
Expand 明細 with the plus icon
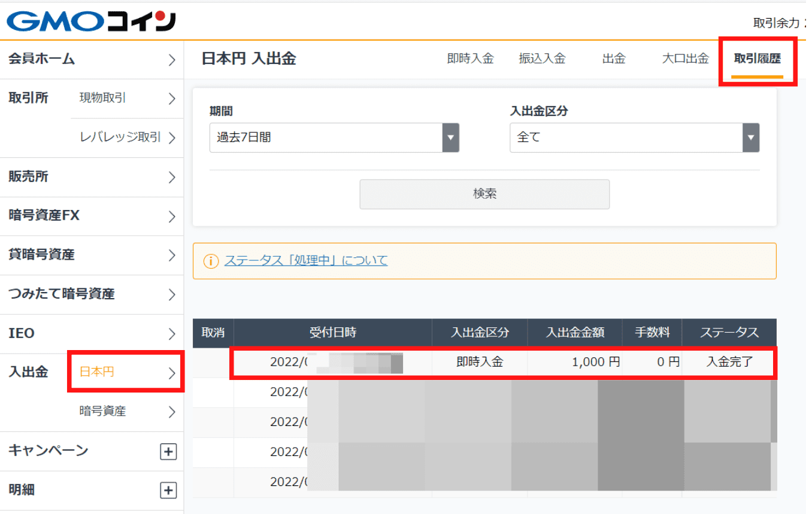coord(168,491)
